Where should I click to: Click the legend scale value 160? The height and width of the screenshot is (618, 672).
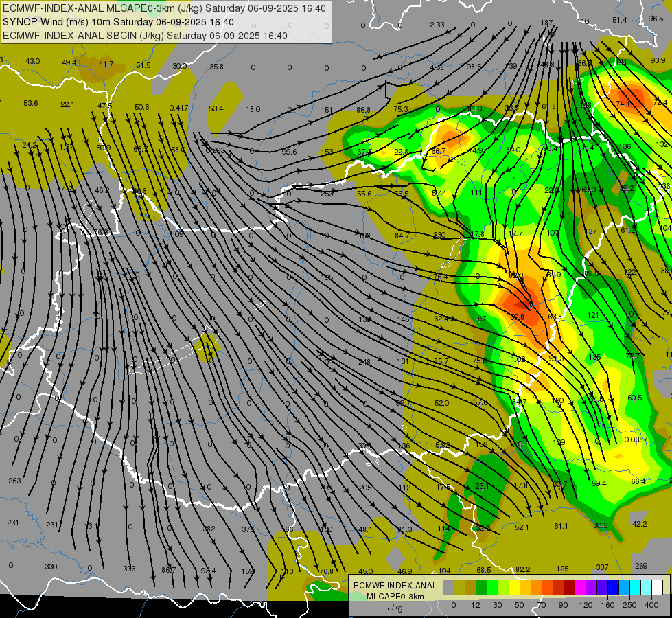pyautogui.click(x=607, y=605)
